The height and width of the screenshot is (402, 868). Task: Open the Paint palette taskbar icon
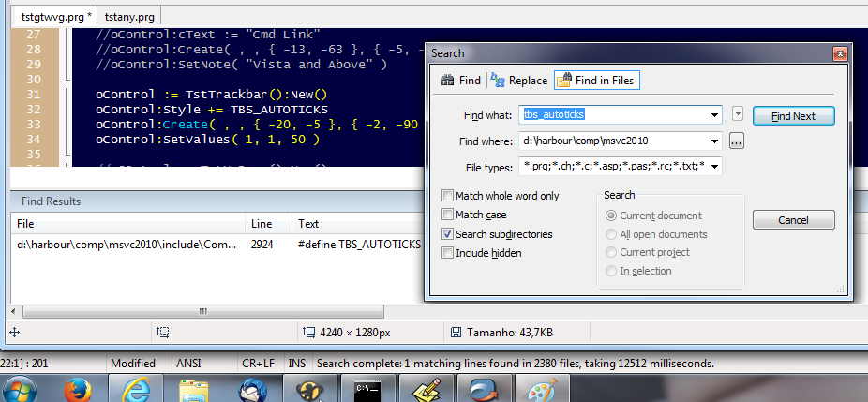541,388
